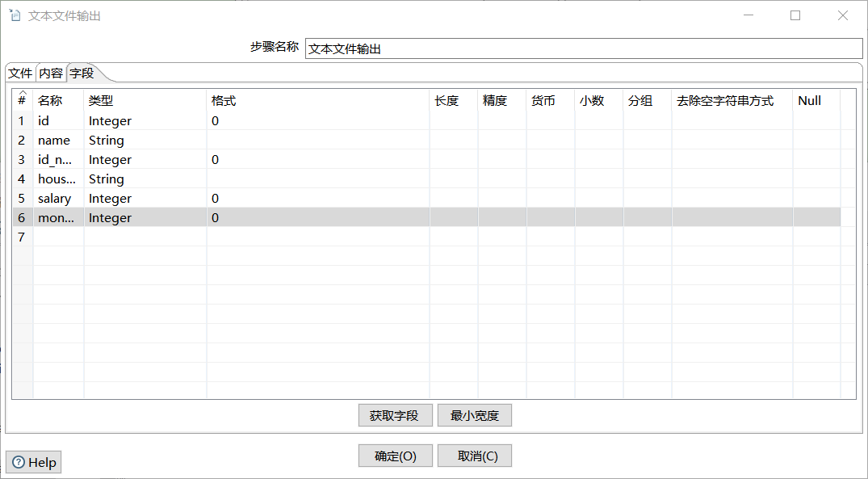Select the 'hous...' name cell
Image resolution: width=868 pixels, height=479 pixels.
coord(59,179)
